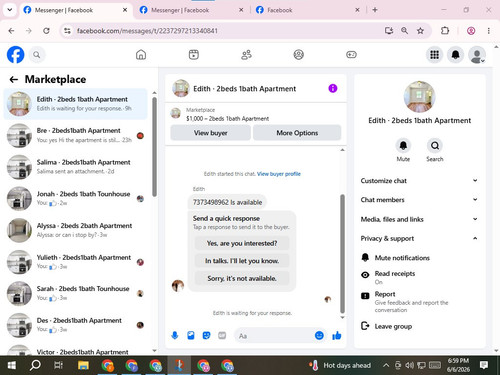Viewport: 500px width, 375px height.
Task: Reload the page in Chrome
Action: point(46,31)
